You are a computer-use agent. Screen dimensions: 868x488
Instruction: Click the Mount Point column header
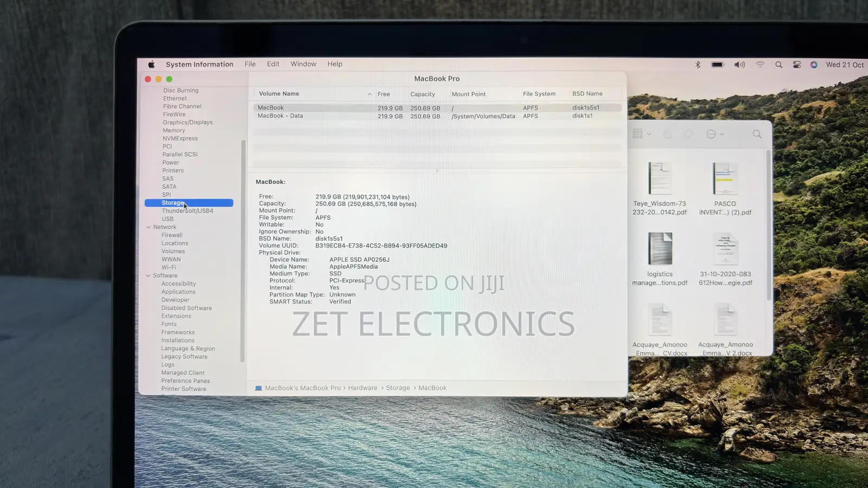[x=469, y=94]
